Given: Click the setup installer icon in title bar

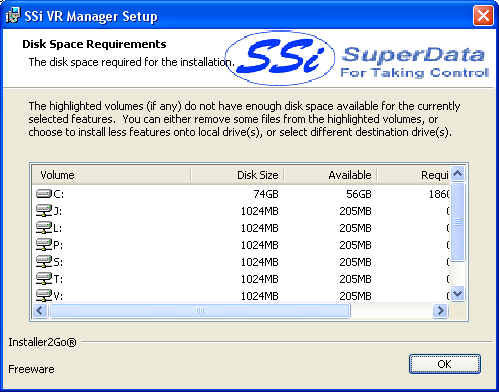Looking at the screenshot, I should click(x=13, y=16).
